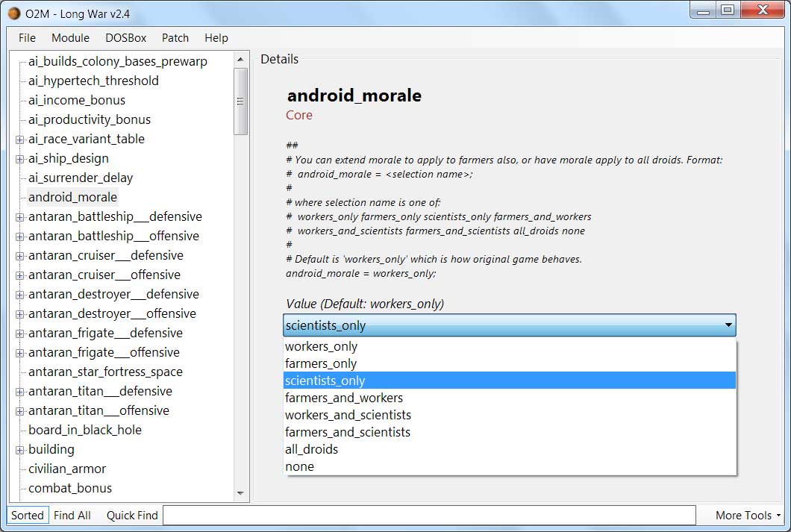791x532 pixels.
Task: Choose farmers_and_scientists from the dropdown list
Action: (x=510, y=432)
